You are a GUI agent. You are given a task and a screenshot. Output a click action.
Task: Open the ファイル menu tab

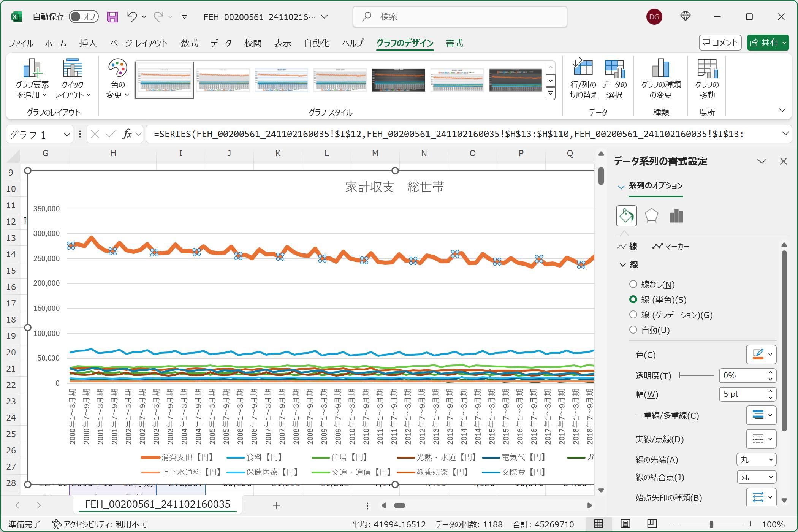(21, 43)
